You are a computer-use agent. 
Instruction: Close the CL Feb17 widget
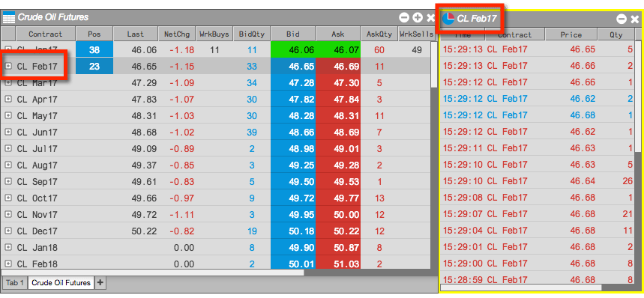635,19
